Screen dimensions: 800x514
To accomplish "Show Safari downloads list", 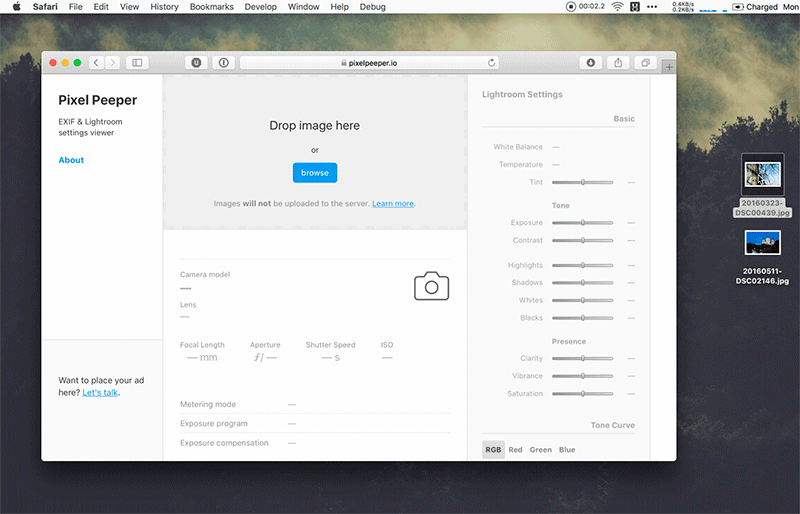I will point(591,62).
